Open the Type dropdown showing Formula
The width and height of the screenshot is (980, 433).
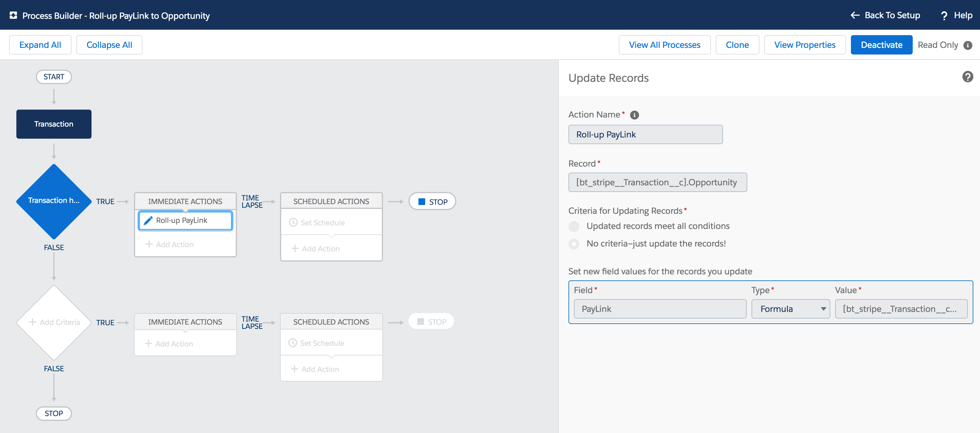point(791,309)
